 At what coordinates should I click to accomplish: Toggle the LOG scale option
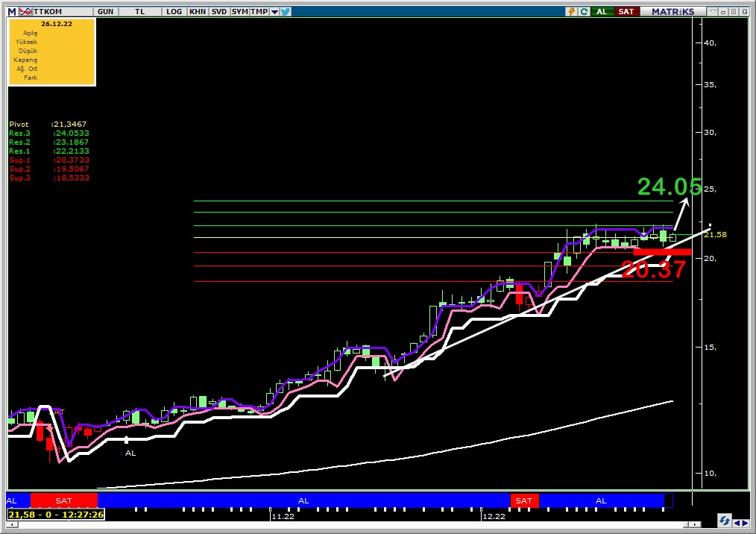(x=174, y=11)
